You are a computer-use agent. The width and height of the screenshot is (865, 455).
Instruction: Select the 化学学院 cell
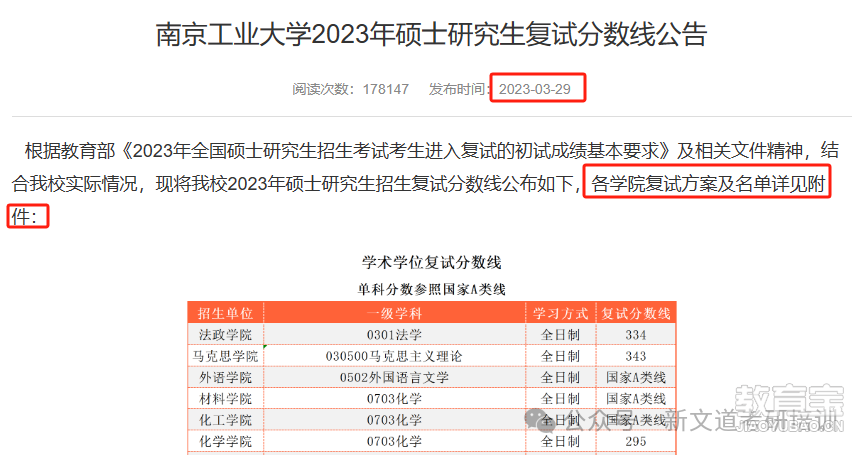click(225, 441)
